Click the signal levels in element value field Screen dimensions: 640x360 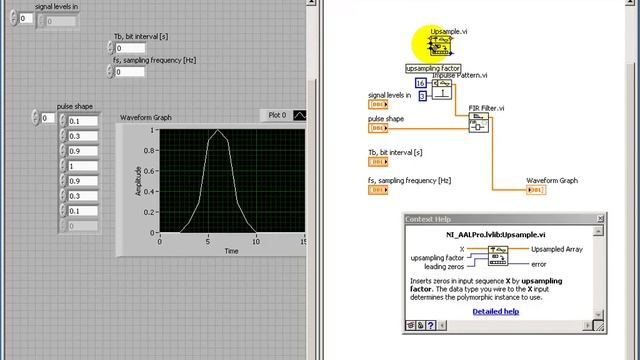pyautogui.click(x=61, y=21)
